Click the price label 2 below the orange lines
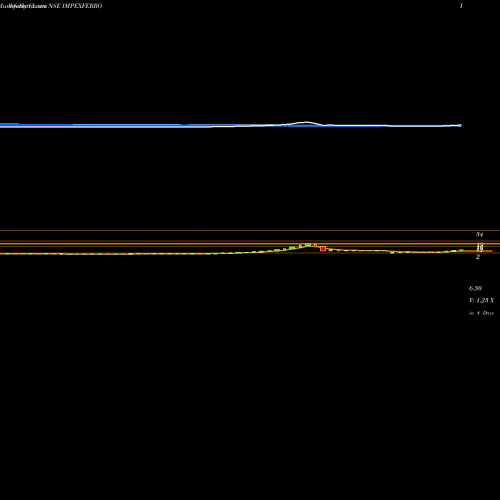The height and width of the screenshot is (500, 500). [x=478, y=257]
